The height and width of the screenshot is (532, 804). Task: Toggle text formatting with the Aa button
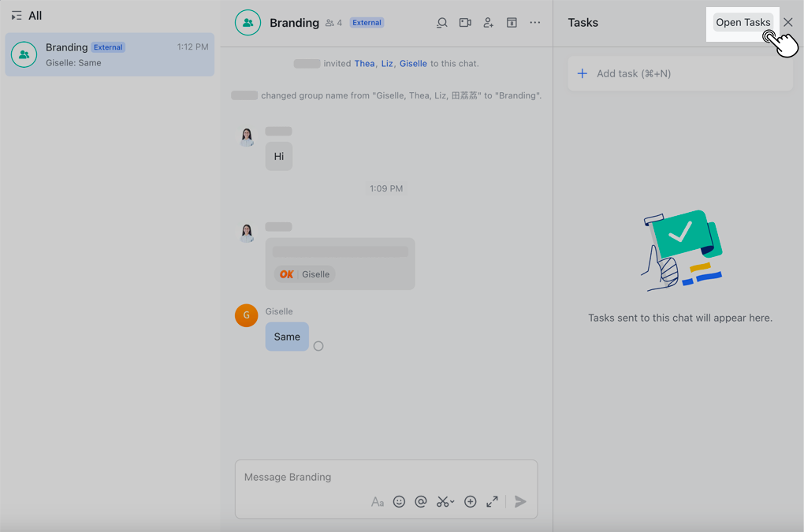(x=377, y=501)
